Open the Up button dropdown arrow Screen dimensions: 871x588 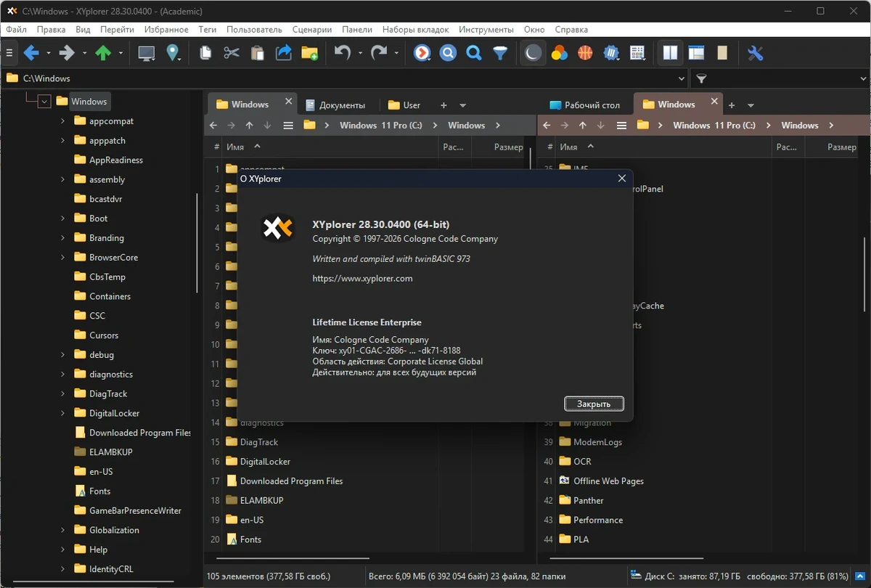click(x=120, y=53)
